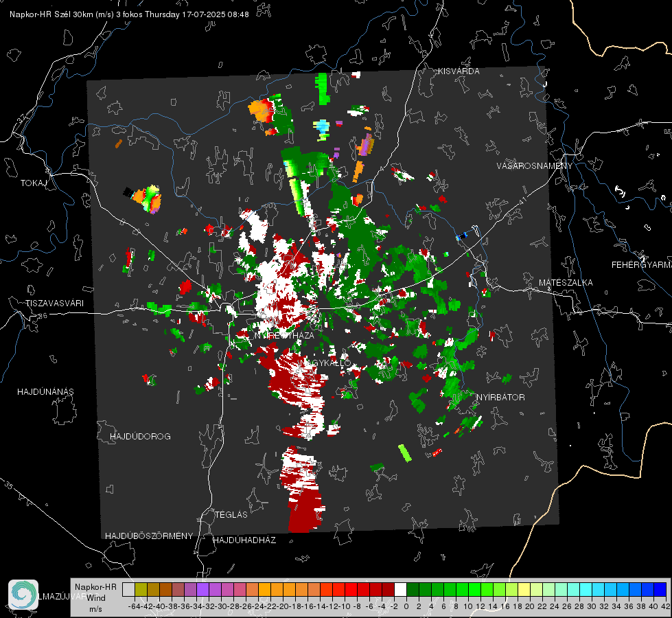Select the pure yellow swatch in legend
Viewport: 672px width, 618px height.
click(524, 590)
